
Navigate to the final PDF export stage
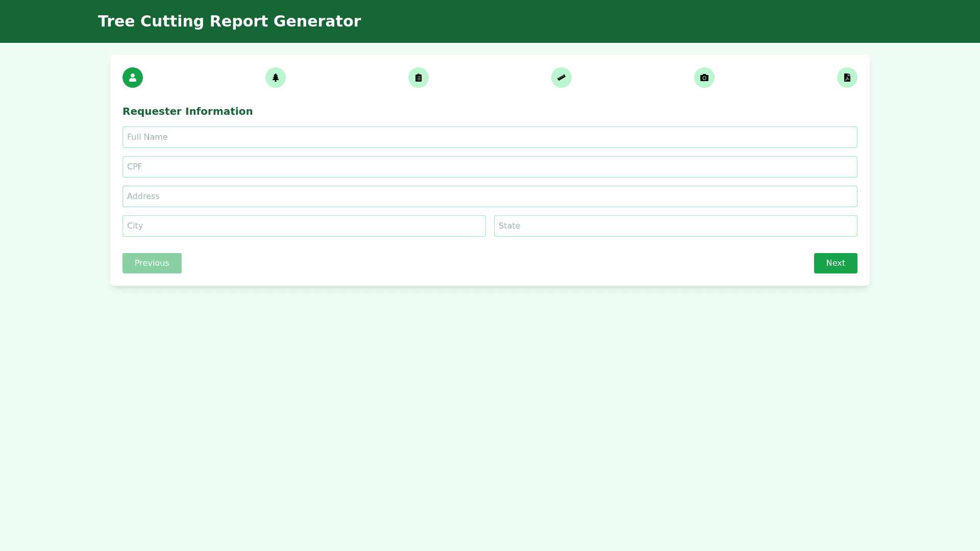[847, 78]
